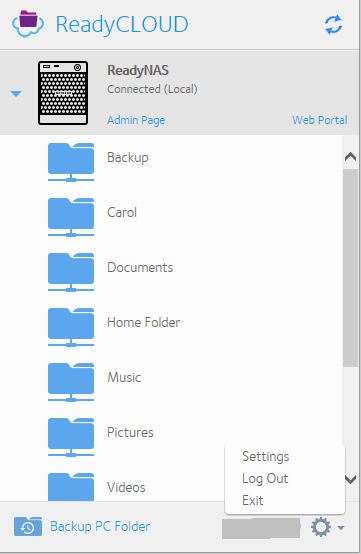This screenshot has width=361, height=554.
Task: Click the ReadyCLOUD logo icon
Action: [x=28, y=24]
